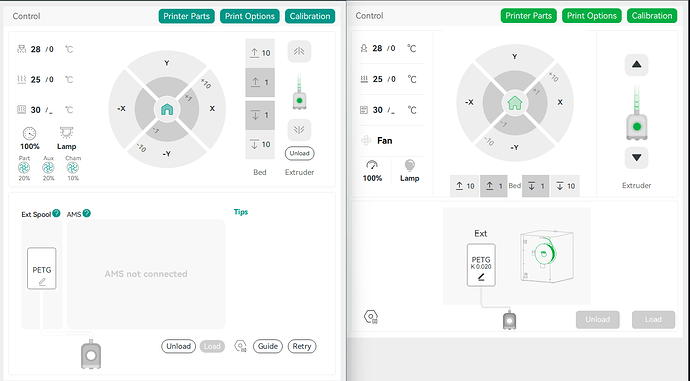The image size is (690, 381).
Task: Click the lightbulb Lamp icon in right panel
Action: (x=410, y=165)
